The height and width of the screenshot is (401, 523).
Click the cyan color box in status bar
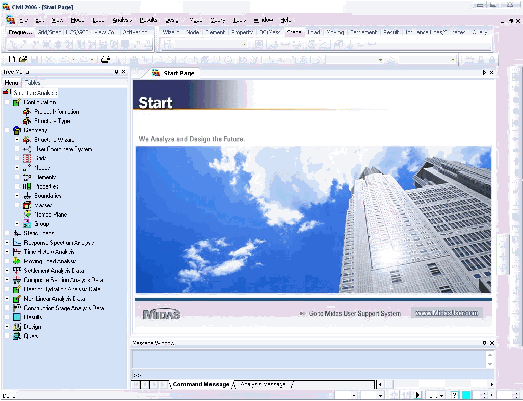(x=466, y=395)
